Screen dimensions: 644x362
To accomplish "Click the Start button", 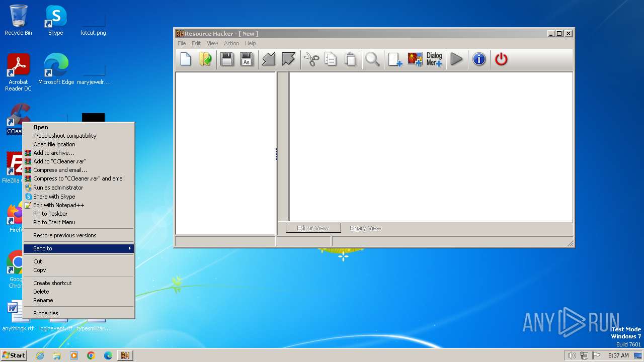I will (x=14, y=355).
